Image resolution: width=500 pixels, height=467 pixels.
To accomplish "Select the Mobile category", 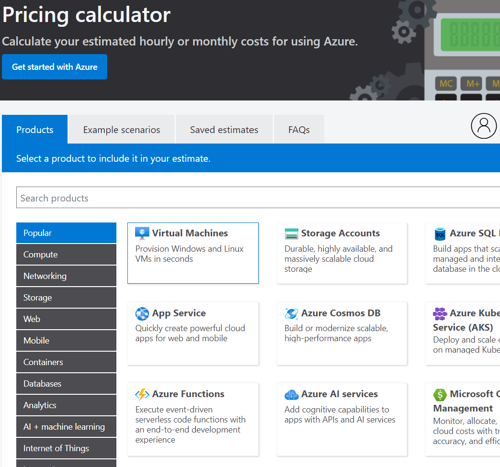I will tap(66, 340).
